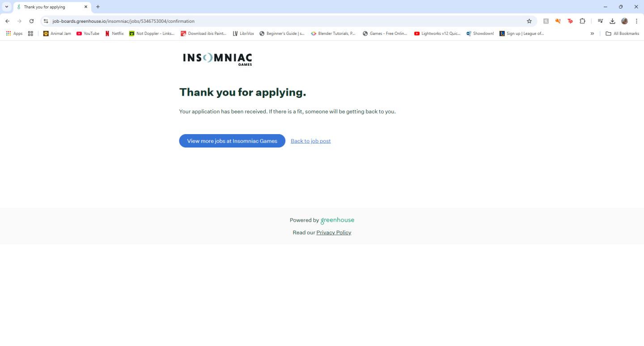Open the Download ibis Paint bookmark

(x=203, y=34)
